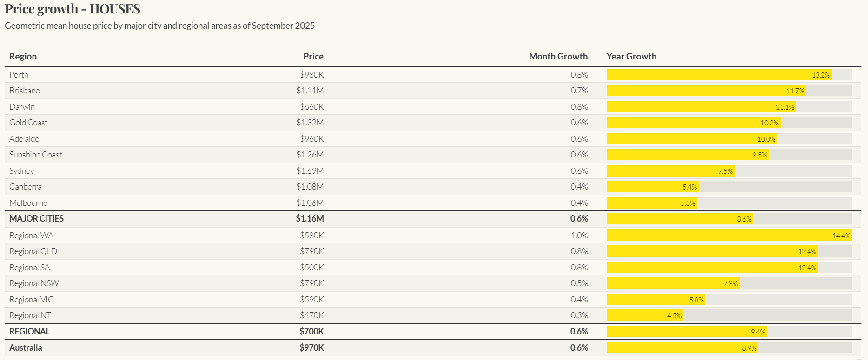This screenshot has height=360, width=868.
Task: Click the Price column header
Action: (313, 56)
